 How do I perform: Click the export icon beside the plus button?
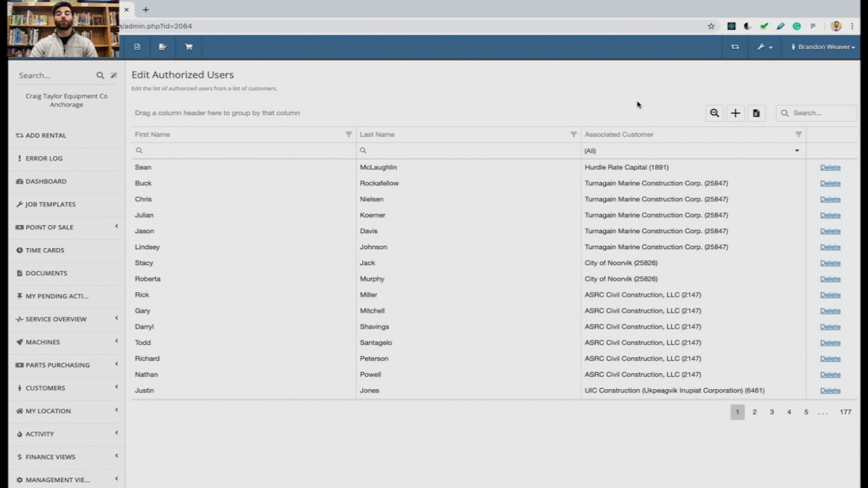(x=756, y=113)
